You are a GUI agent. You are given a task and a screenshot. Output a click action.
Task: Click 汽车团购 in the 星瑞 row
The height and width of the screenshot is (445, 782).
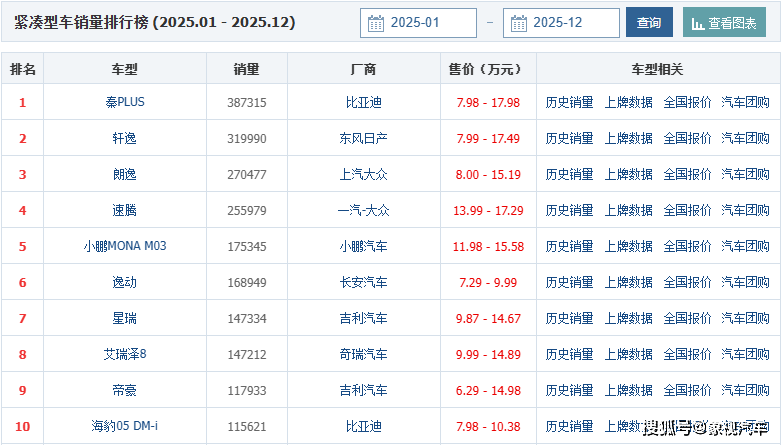(745, 318)
